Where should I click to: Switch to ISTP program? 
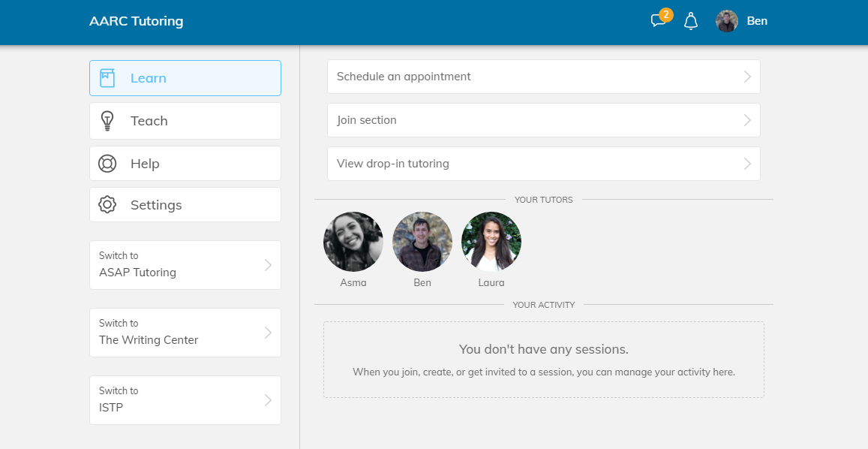[x=185, y=400]
